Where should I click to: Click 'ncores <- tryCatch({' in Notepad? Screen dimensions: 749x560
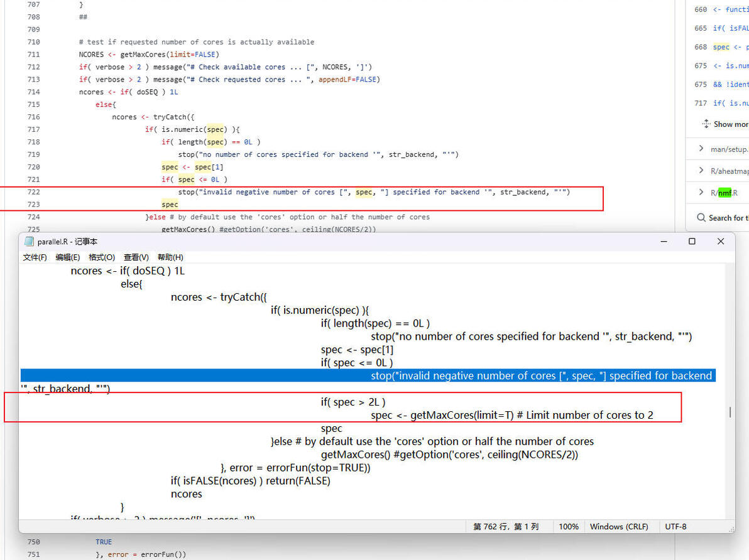click(x=219, y=297)
